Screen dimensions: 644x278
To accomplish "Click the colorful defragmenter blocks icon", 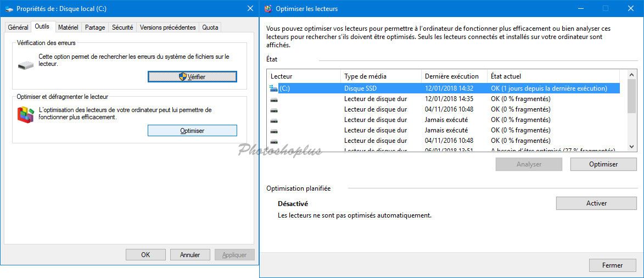I will pos(25,114).
